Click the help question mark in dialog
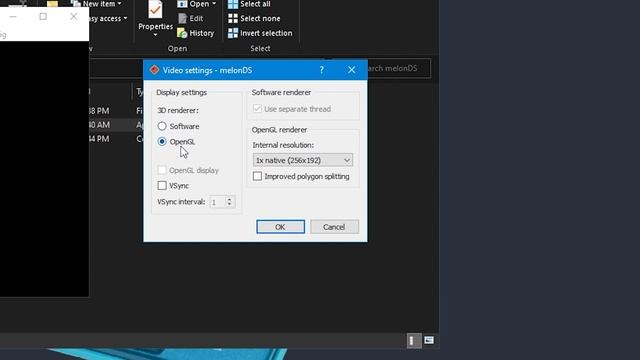 (x=322, y=70)
